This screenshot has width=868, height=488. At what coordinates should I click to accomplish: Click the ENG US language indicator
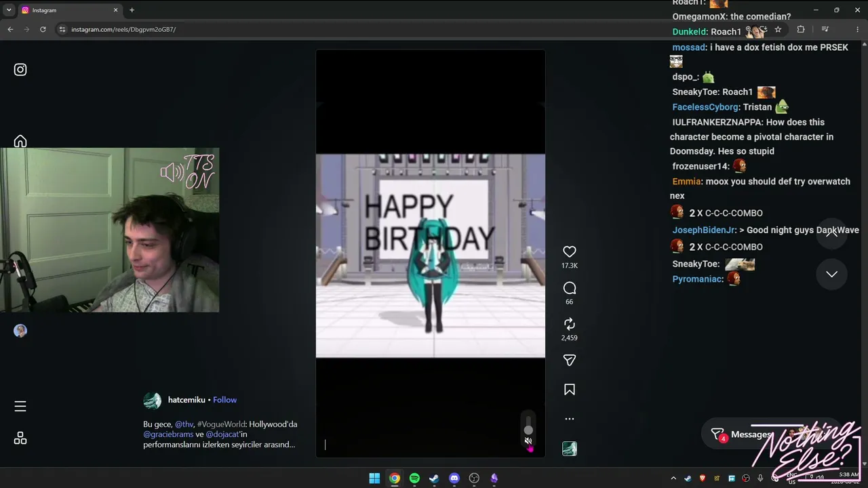coord(791,479)
